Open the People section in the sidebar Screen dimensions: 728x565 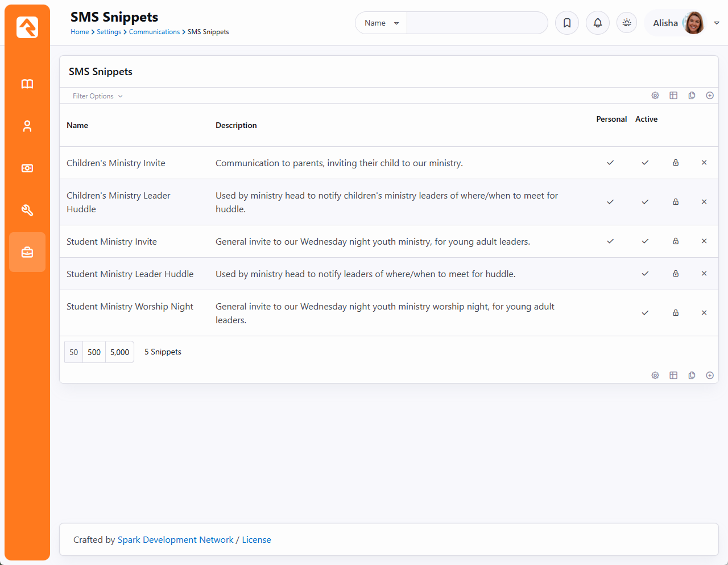pyautogui.click(x=27, y=126)
